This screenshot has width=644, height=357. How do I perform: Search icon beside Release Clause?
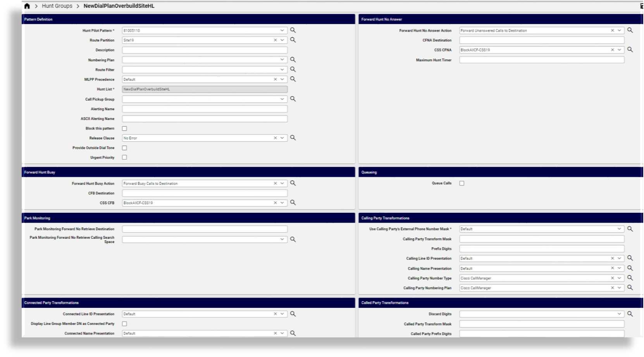coord(293,138)
